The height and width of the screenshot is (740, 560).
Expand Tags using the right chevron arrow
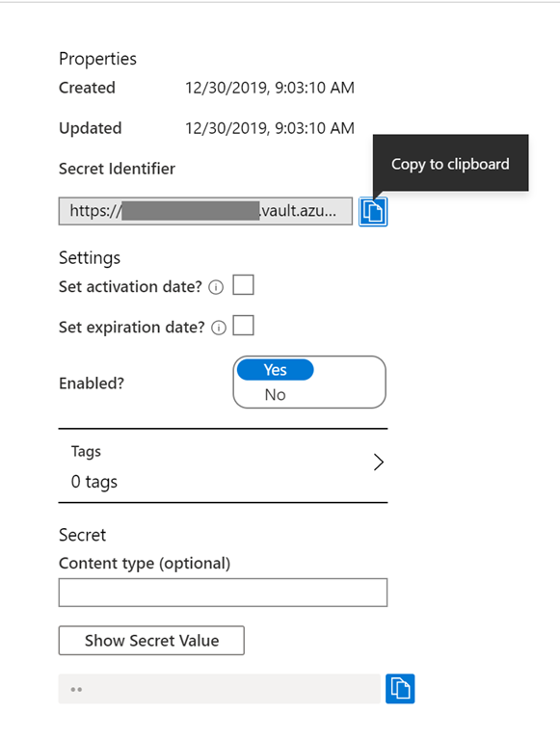(x=378, y=462)
